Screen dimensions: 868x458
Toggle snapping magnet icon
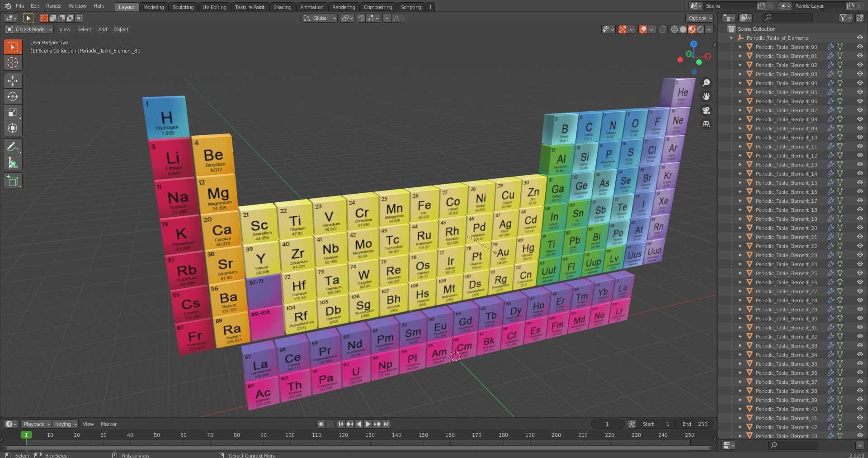(361, 18)
